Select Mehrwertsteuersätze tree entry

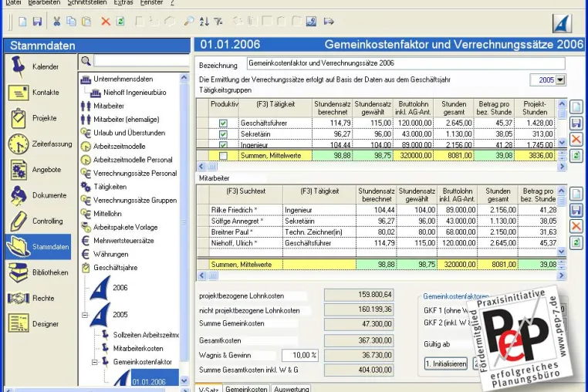tap(123, 241)
